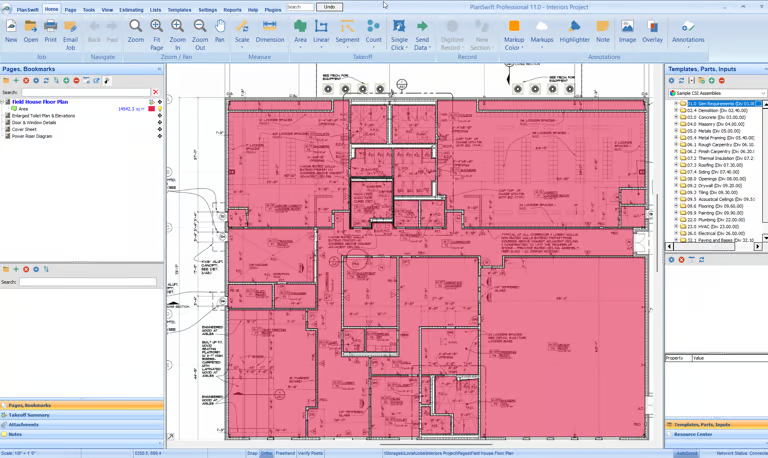Activate the Pan hand tool
The image size is (768, 458).
(220, 31)
